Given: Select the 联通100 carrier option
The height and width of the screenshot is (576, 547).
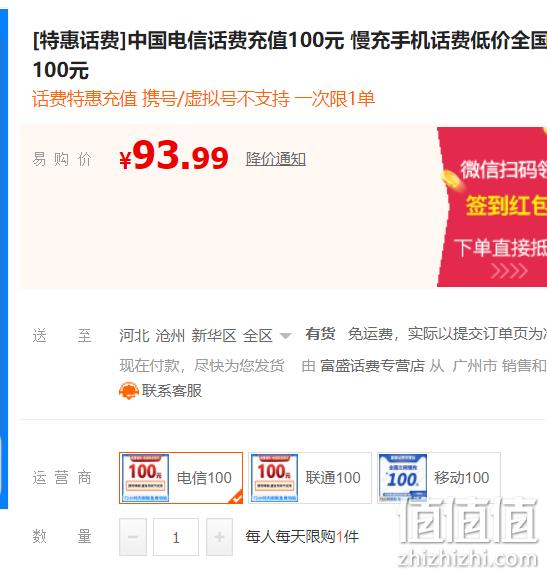Looking at the screenshot, I should point(310,478).
